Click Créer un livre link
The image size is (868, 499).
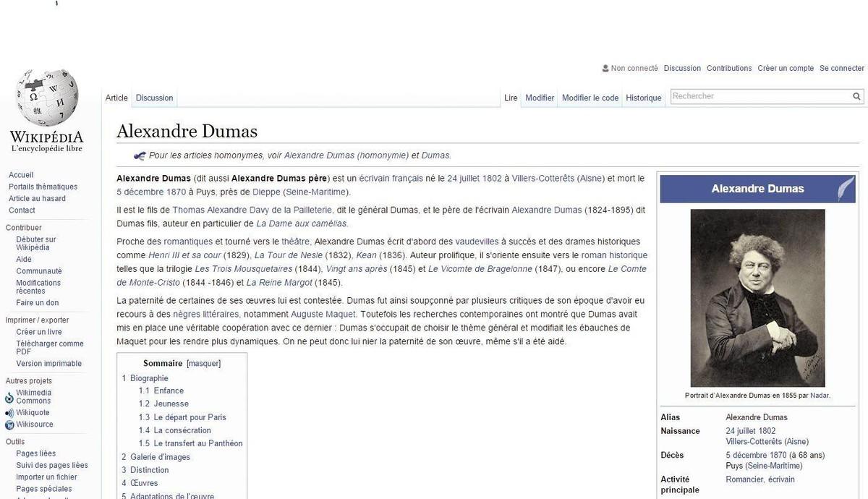tap(39, 332)
